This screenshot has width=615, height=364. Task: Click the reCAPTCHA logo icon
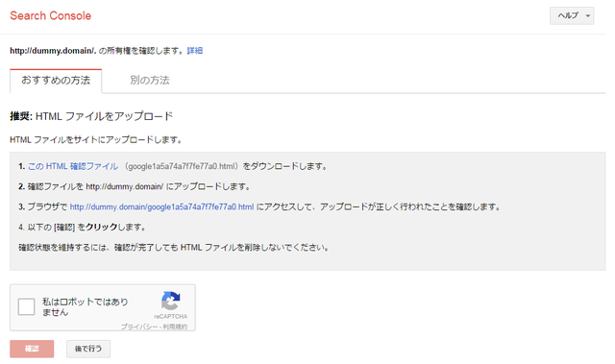point(171,301)
